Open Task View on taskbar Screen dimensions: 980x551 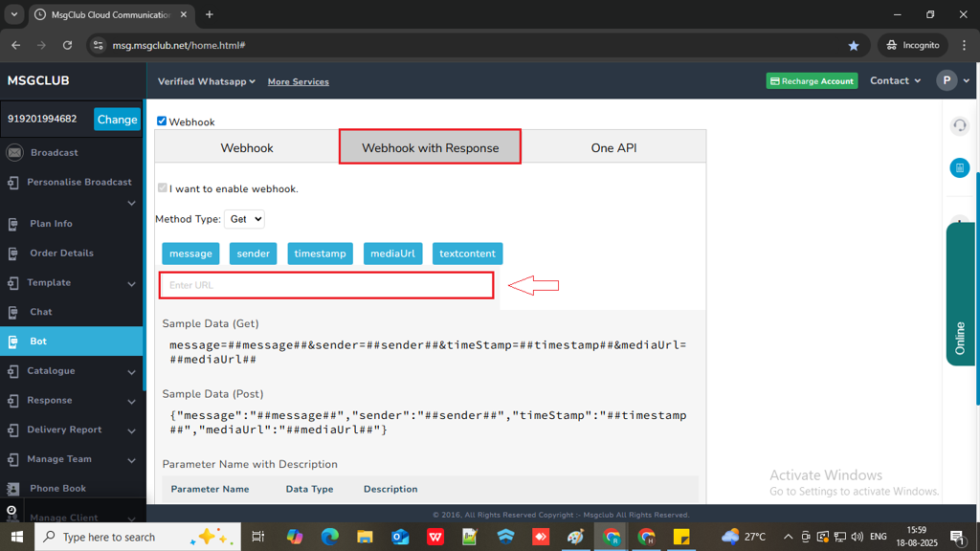point(257,537)
